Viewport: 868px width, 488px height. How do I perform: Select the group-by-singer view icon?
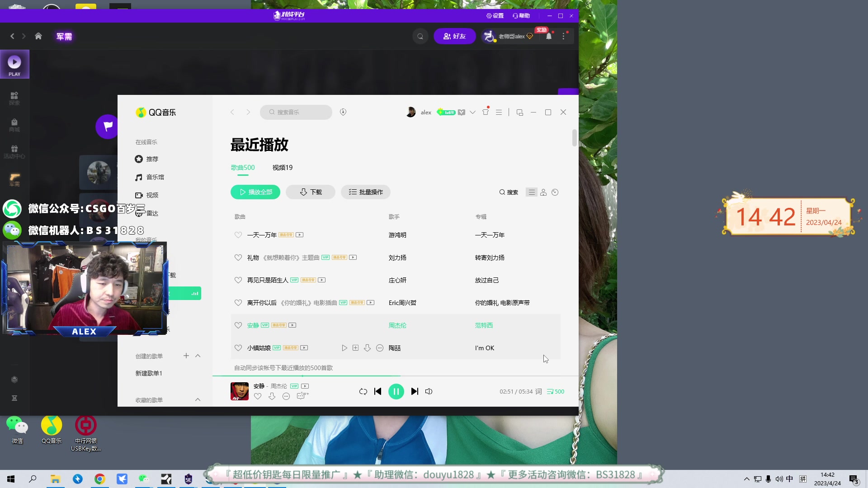(543, 192)
